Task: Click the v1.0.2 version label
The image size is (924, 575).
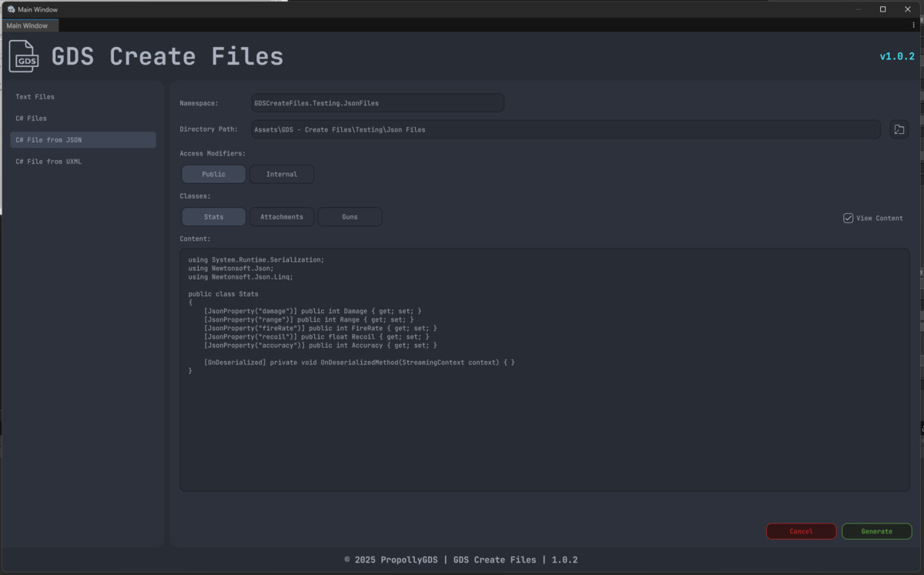Action: click(897, 56)
